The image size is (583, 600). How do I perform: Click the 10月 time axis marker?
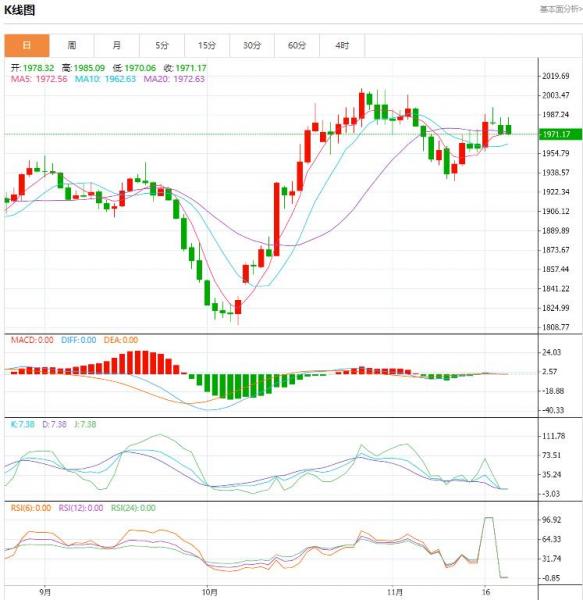[x=209, y=592]
